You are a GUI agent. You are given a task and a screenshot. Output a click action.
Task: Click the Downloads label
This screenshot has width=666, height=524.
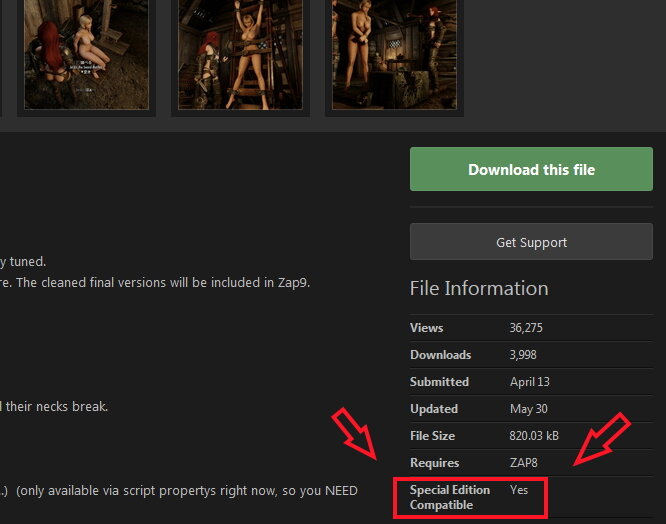point(440,355)
